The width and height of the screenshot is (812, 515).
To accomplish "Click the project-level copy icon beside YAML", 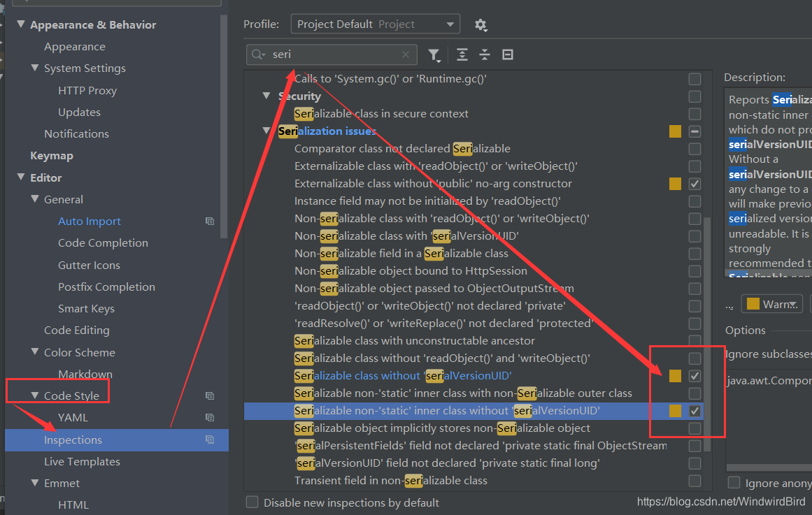I will [210, 417].
